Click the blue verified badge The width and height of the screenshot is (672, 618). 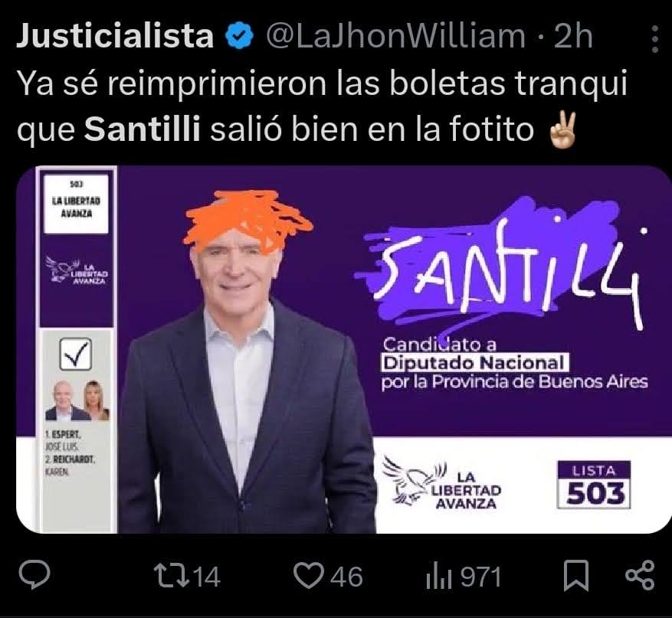coord(240,36)
